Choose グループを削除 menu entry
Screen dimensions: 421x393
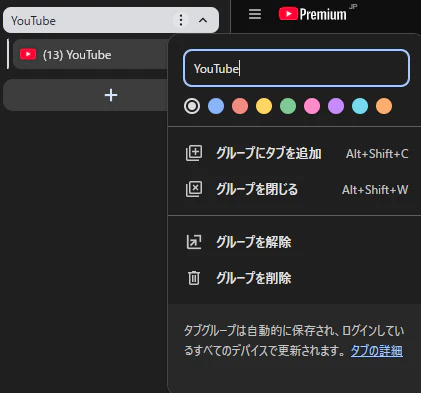(295, 278)
